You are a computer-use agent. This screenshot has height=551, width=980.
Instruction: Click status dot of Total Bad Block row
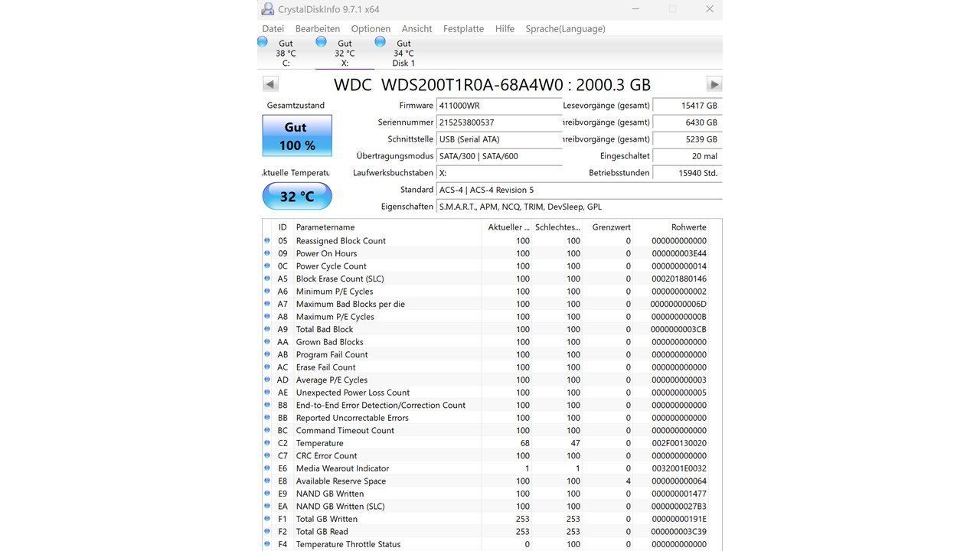[x=267, y=329]
